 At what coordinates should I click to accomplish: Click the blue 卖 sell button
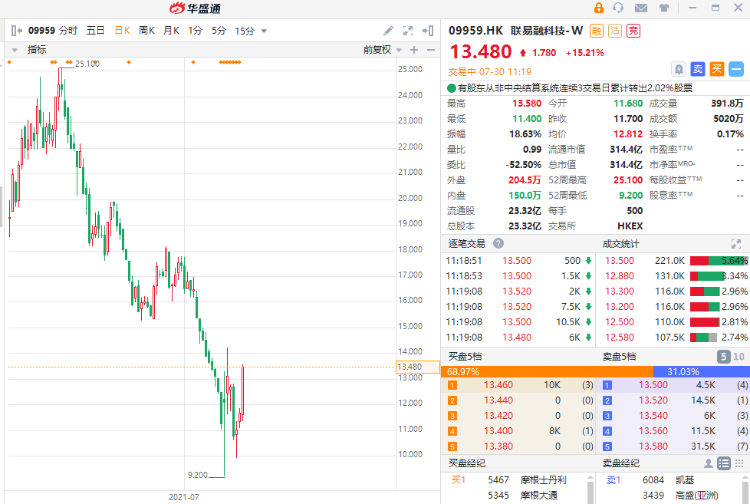point(698,69)
